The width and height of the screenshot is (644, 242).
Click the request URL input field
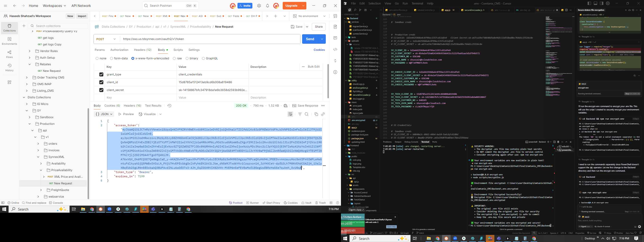[x=210, y=39]
